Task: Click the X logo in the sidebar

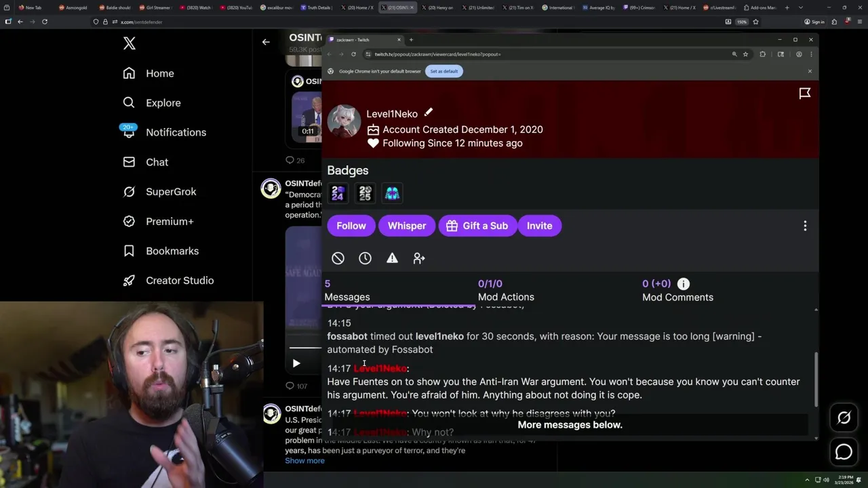Action: (x=130, y=44)
